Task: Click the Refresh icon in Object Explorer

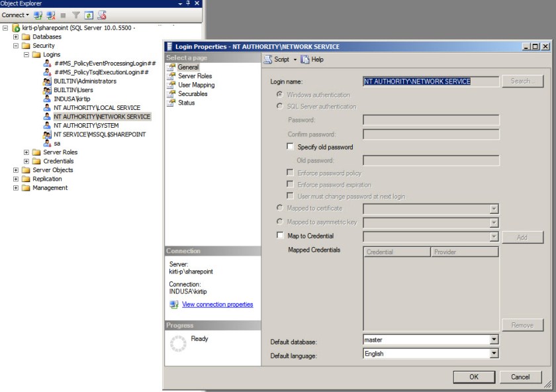Action: [x=89, y=15]
